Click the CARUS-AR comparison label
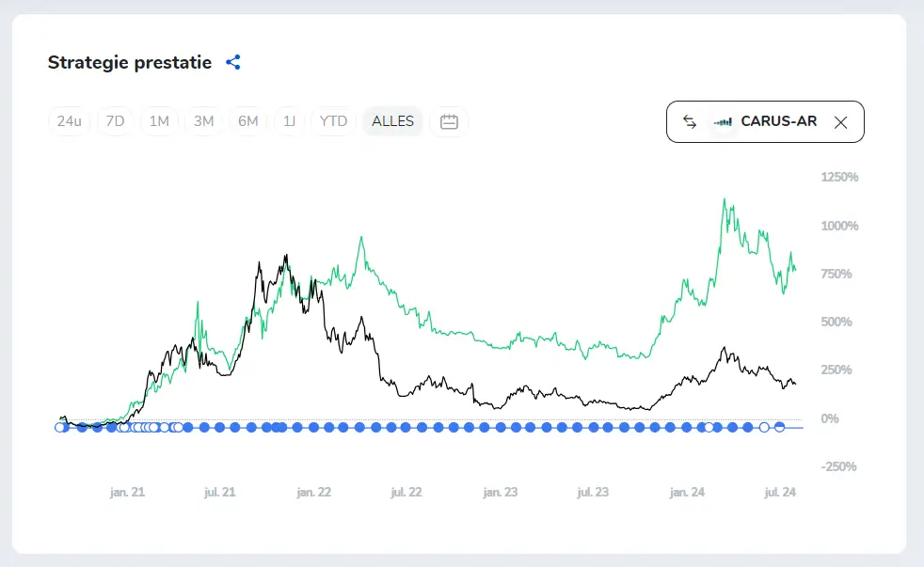This screenshot has height=567, width=924. coord(778,122)
